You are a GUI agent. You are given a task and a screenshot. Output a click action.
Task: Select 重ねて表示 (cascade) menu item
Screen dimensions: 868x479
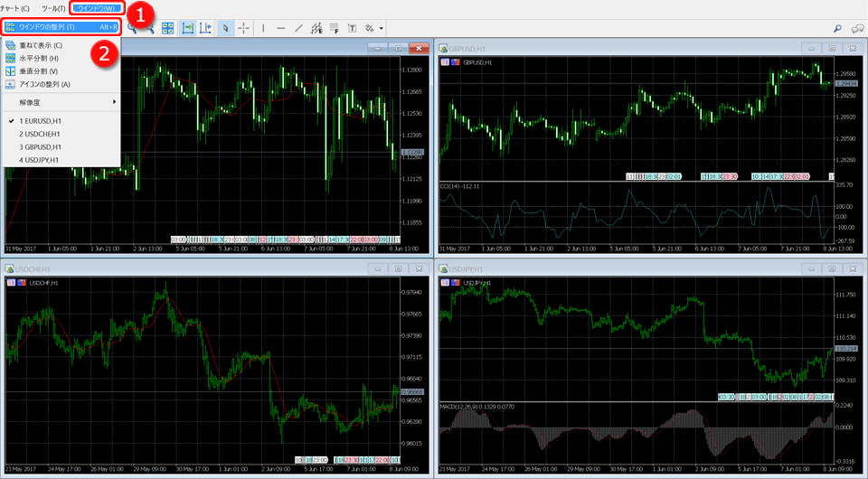pos(40,45)
